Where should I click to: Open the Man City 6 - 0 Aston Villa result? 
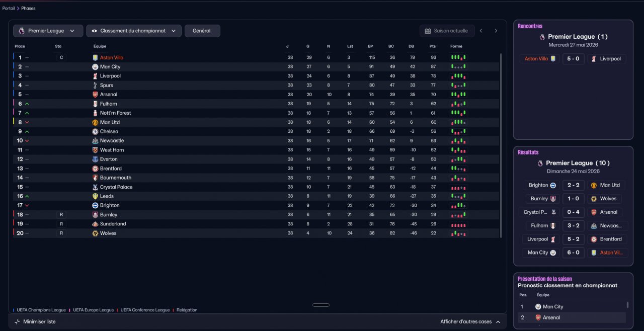click(574, 253)
